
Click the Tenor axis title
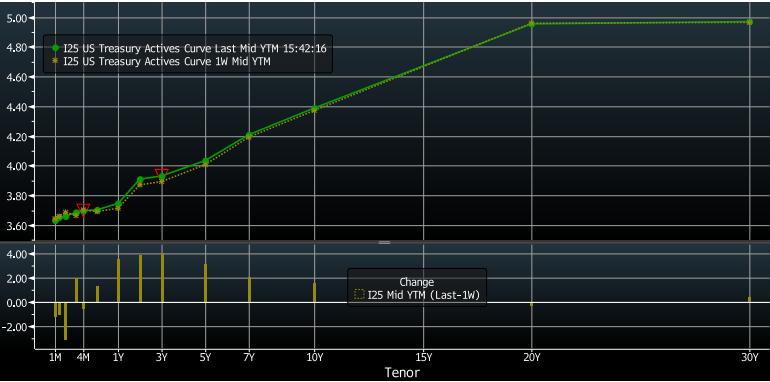[x=402, y=372]
